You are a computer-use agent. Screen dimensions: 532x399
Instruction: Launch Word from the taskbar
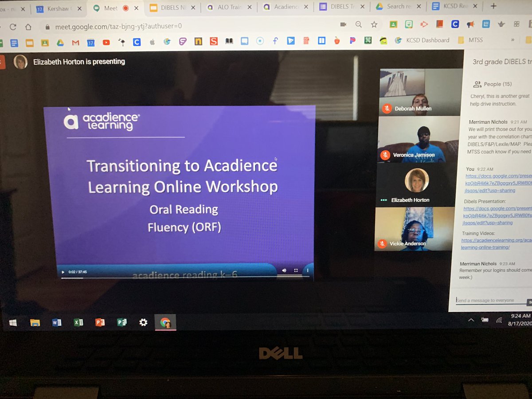(x=57, y=323)
